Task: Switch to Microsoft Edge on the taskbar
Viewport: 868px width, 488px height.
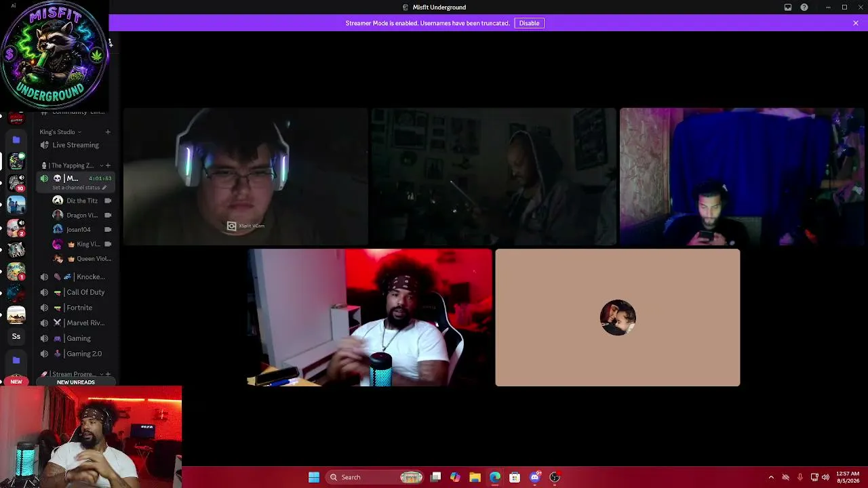Action: point(495,477)
